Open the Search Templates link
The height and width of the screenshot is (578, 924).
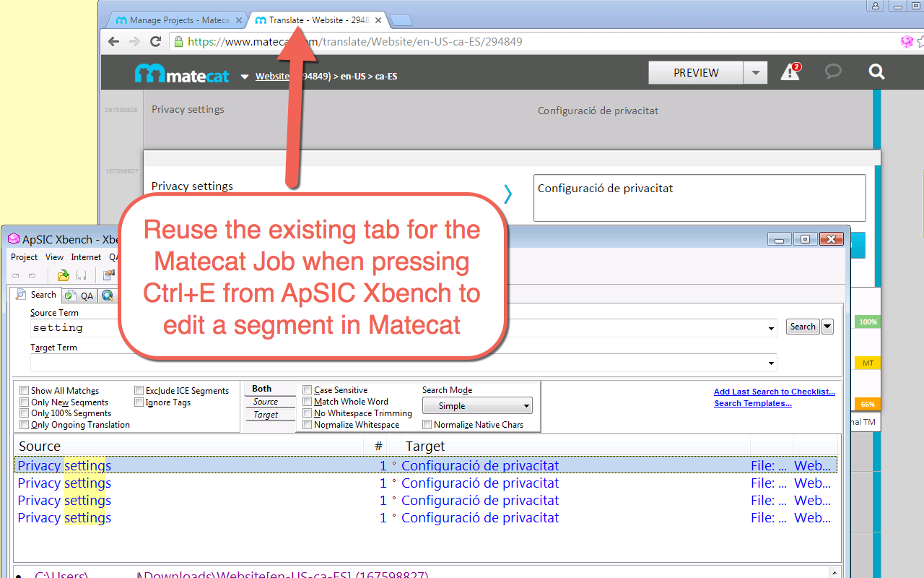pyautogui.click(x=753, y=403)
